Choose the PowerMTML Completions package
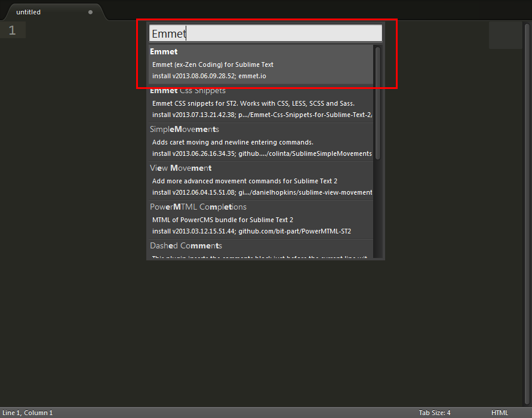532x418 pixels. 260,219
